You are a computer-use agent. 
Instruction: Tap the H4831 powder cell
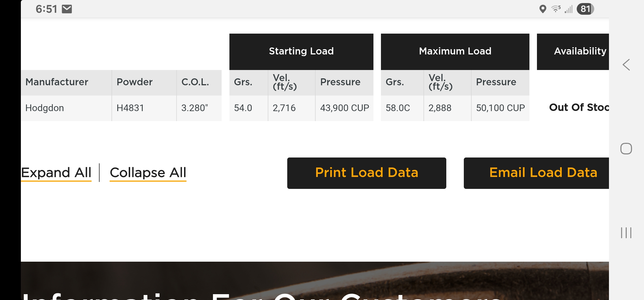pos(130,108)
